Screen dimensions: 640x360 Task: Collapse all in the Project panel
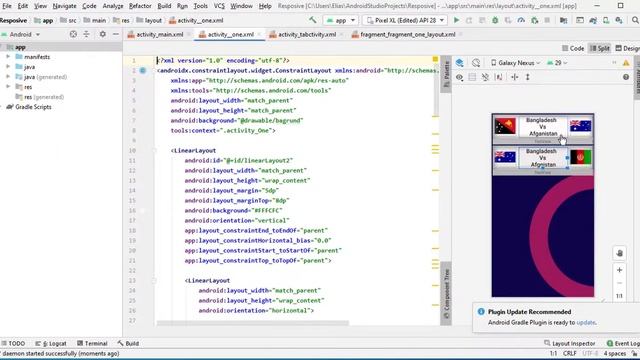[86, 34]
